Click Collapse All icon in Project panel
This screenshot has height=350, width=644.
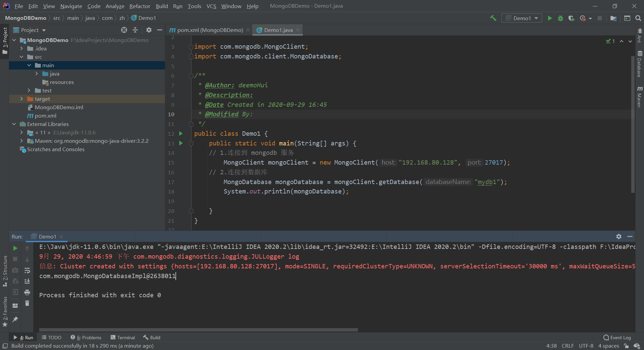point(135,30)
